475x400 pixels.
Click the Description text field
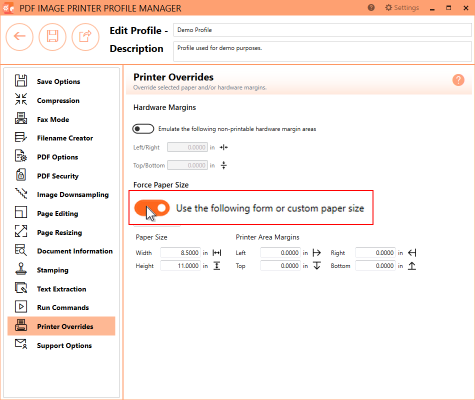tap(322, 51)
